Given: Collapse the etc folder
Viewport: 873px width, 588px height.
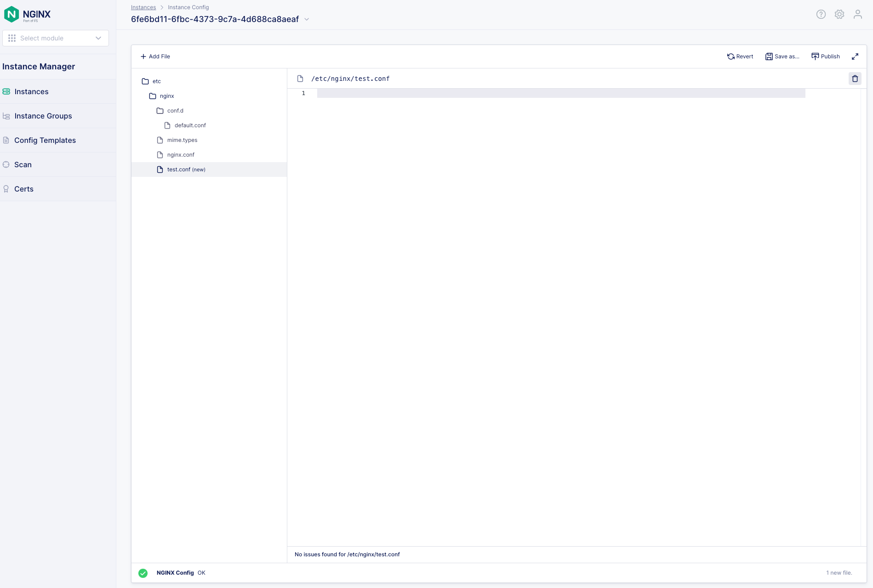Looking at the screenshot, I should (x=151, y=81).
